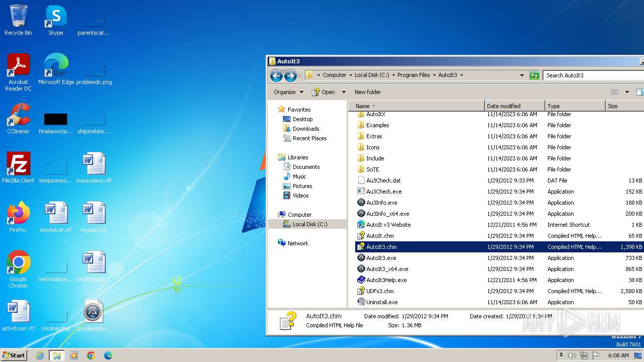Open the Recycle Bin desktop icon

coord(18,20)
